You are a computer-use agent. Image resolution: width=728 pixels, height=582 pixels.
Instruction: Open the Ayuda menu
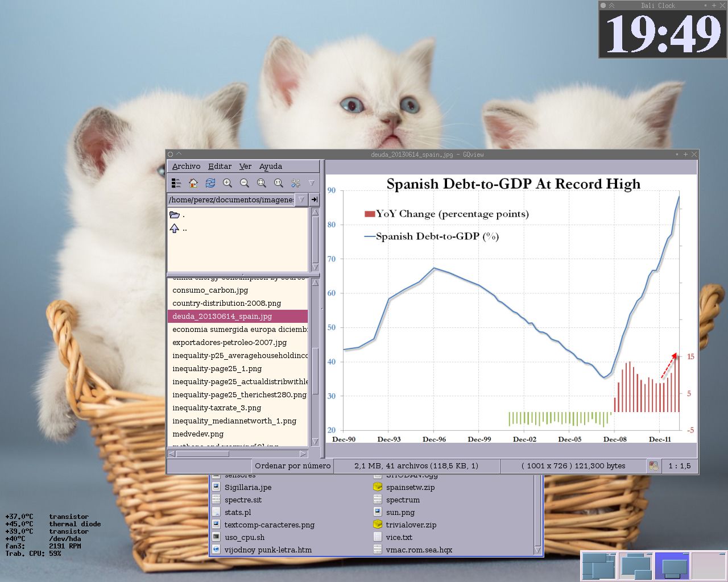click(271, 166)
